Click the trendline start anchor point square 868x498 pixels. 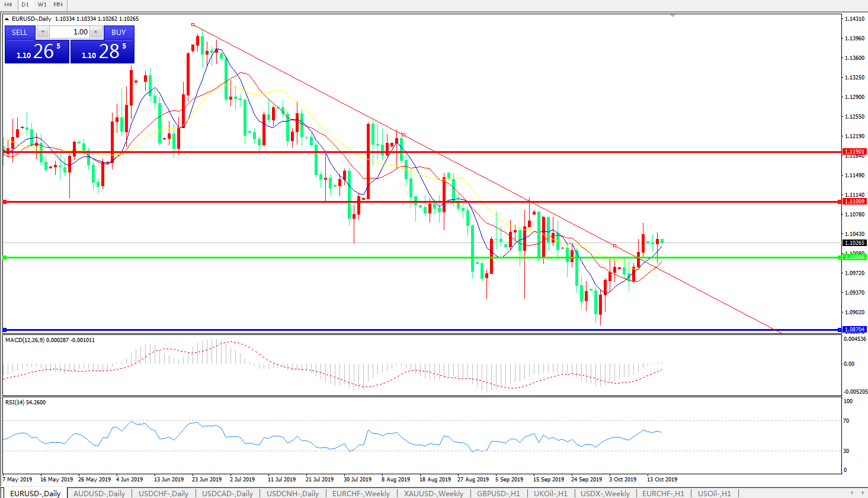(193, 25)
